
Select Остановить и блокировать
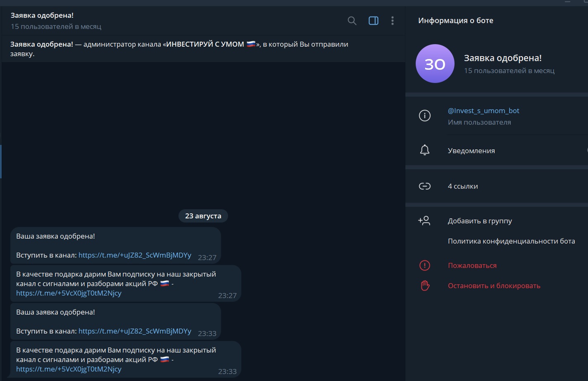(494, 286)
